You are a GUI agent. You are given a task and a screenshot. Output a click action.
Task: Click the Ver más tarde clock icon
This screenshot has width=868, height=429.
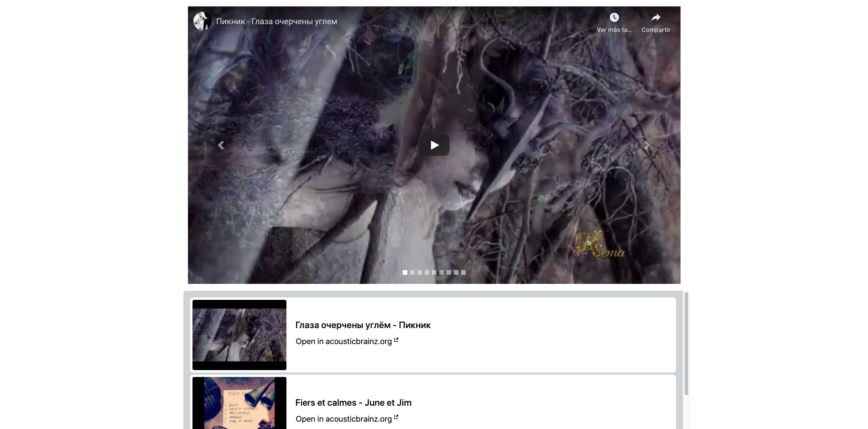click(x=614, y=18)
